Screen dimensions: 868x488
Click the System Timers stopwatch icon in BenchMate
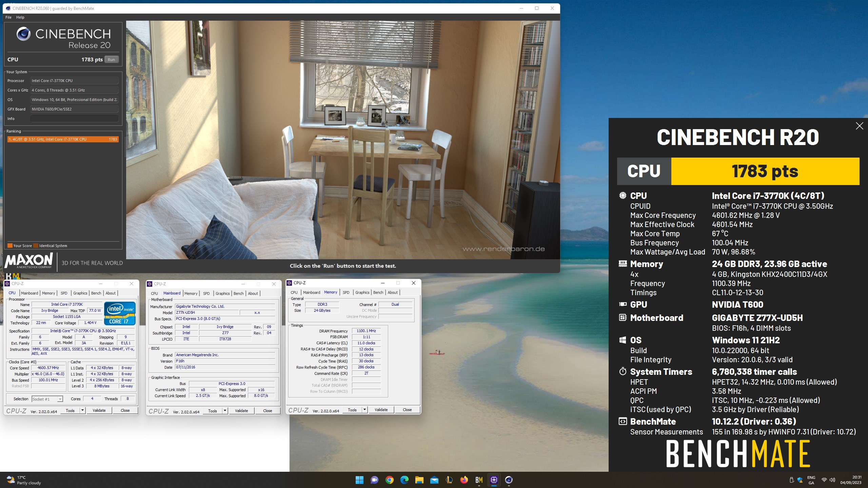623,371
